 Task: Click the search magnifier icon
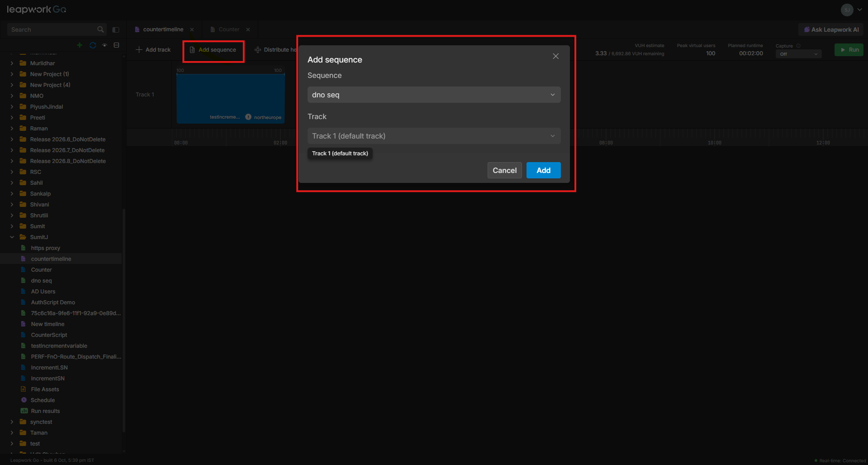coord(100,29)
